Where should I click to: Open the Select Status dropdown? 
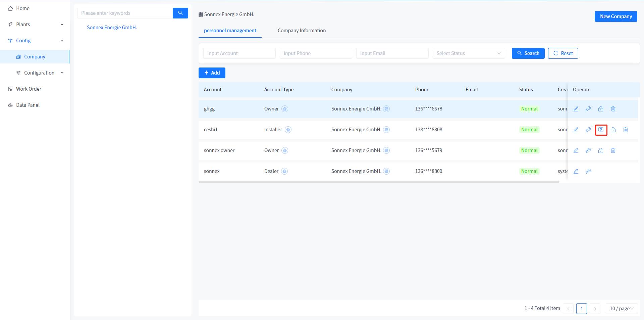coord(469,53)
